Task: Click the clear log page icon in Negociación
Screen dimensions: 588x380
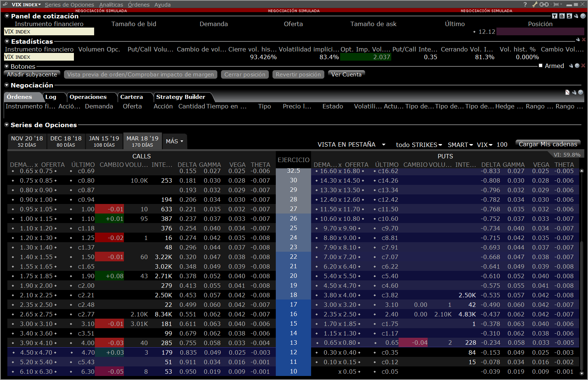Action: click(567, 92)
